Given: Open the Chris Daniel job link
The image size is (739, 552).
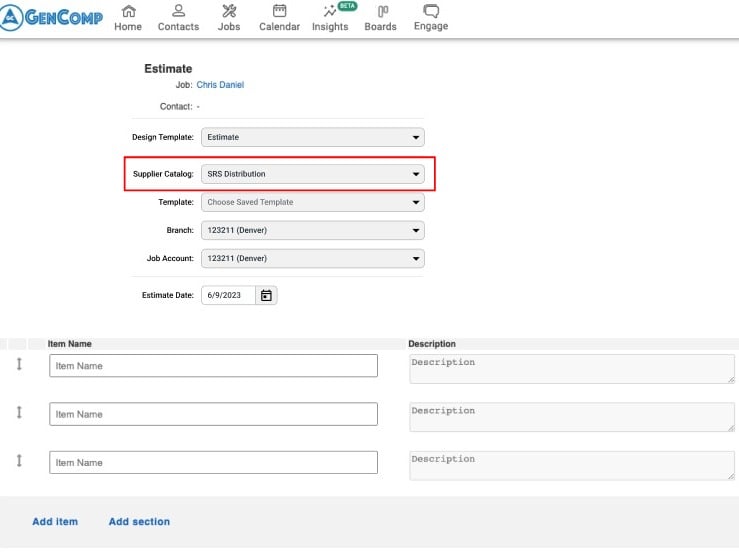Looking at the screenshot, I should point(220,85).
